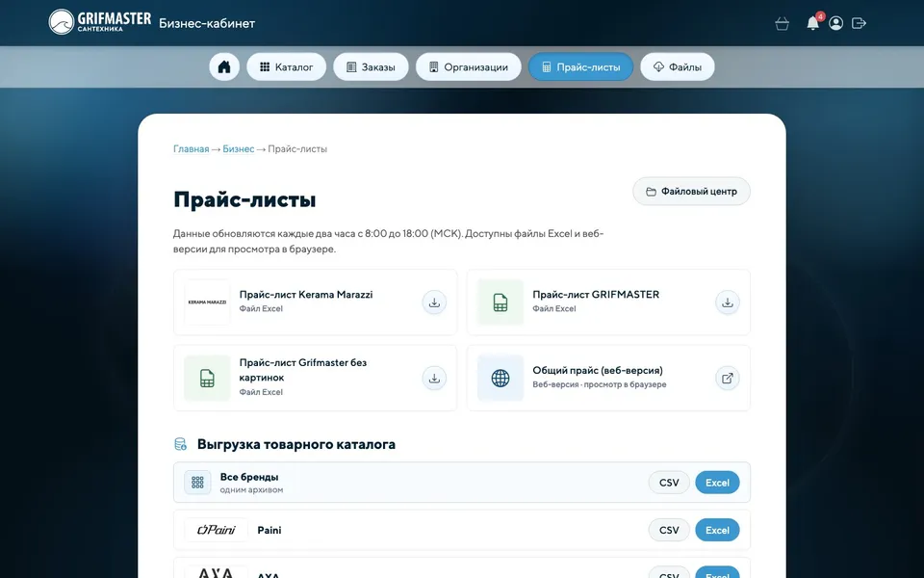This screenshot has width=924, height=578.
Task: Click the database icon near Выгрузка товарного каталога
Action: [x=180, y=444]
